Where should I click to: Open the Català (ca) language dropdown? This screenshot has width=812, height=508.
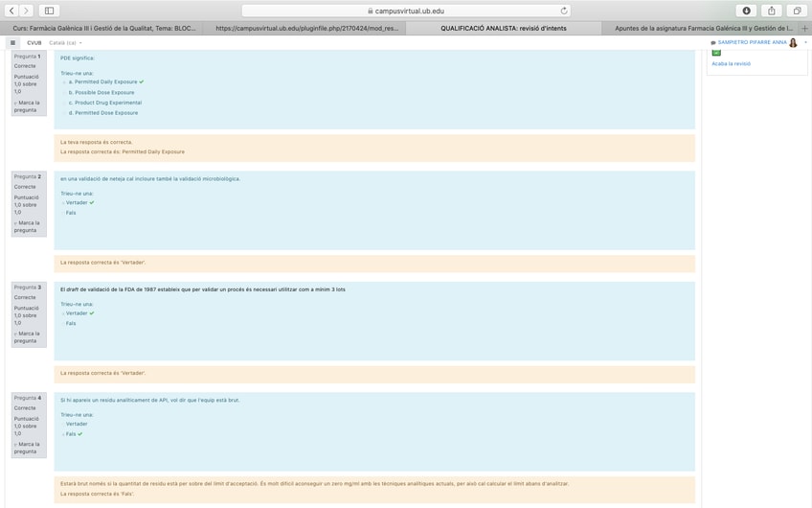(65, 43)
